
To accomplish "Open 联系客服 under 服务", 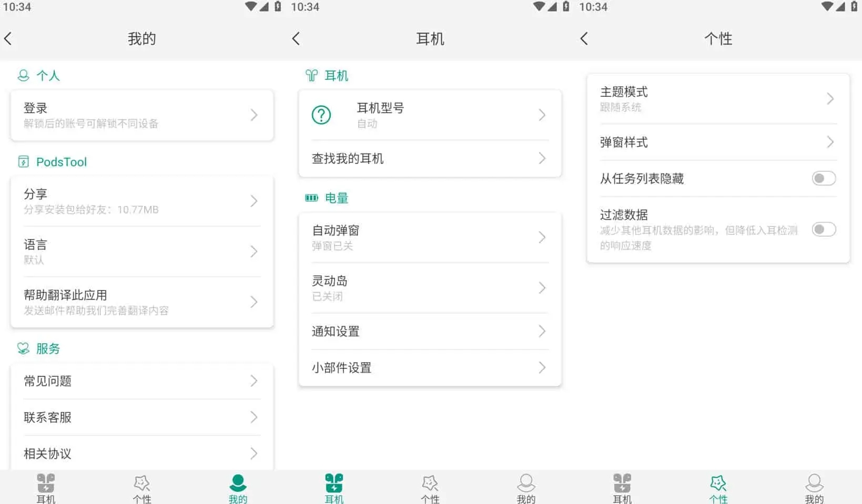I will tap(141, 417).
